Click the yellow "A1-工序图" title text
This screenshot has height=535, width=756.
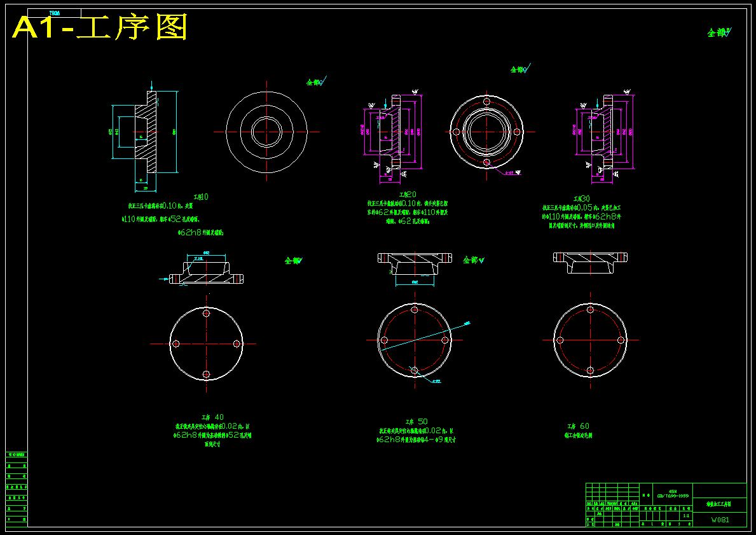click(99, 27)
